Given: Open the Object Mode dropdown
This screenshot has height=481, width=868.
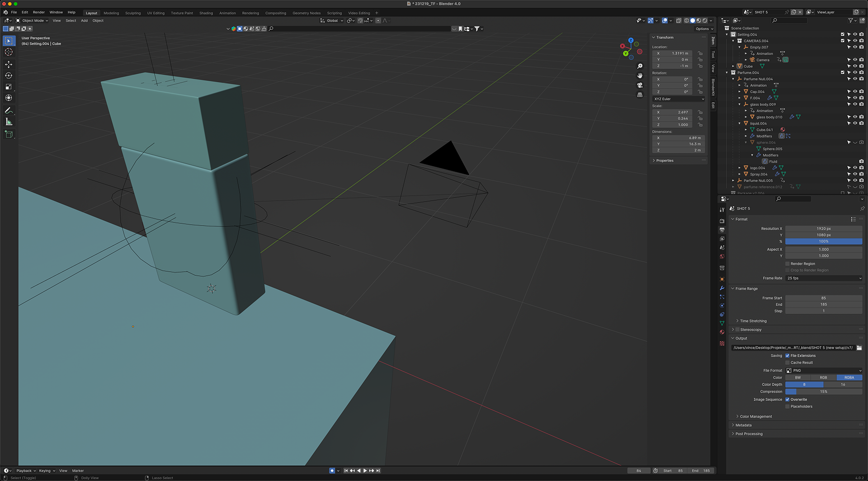Looking at the screenshot, I should 32,20.
